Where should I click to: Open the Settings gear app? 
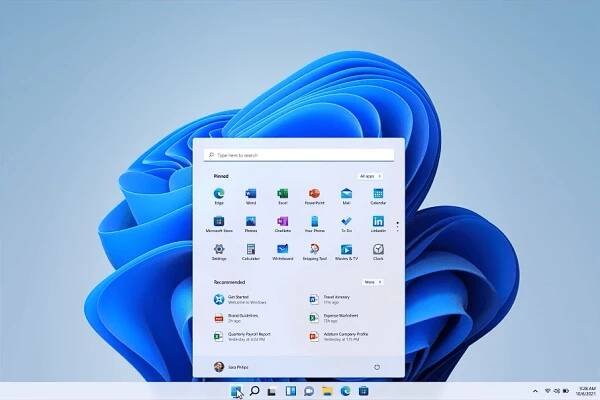point(219,248)
